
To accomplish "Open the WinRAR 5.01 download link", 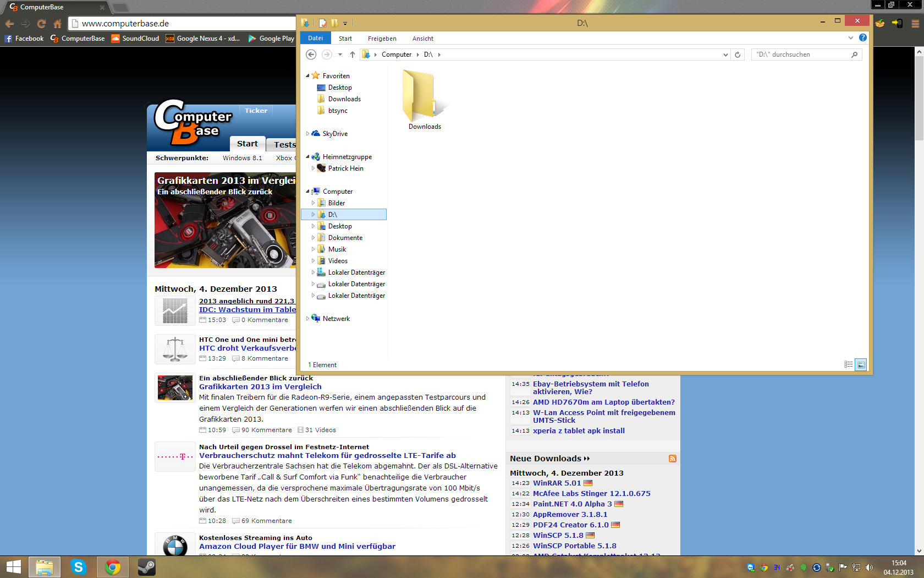I will coord(557,483).
